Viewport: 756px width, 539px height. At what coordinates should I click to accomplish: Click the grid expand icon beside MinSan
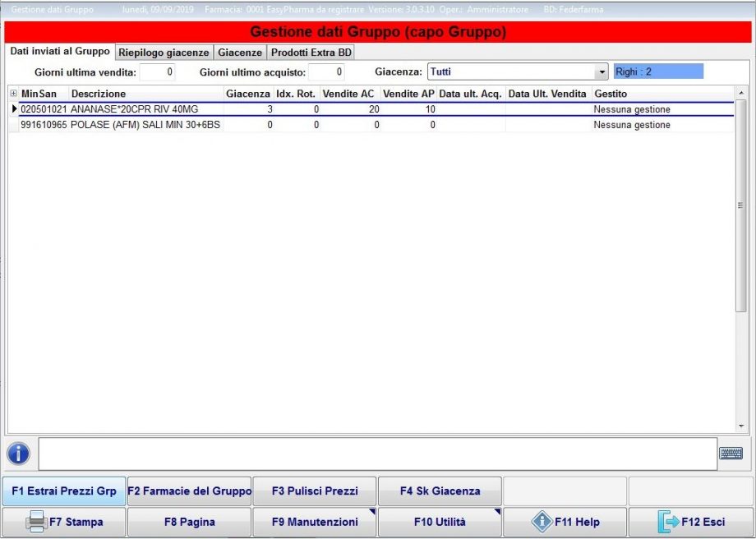point(13,94)
